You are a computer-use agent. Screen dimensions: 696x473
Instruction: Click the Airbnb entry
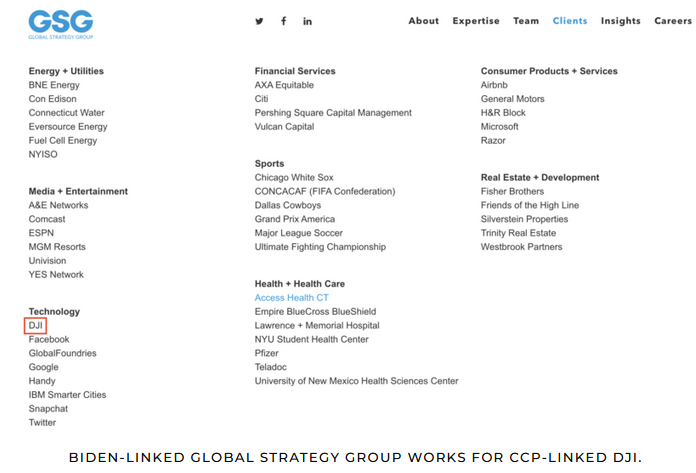(x=494, y=85)
